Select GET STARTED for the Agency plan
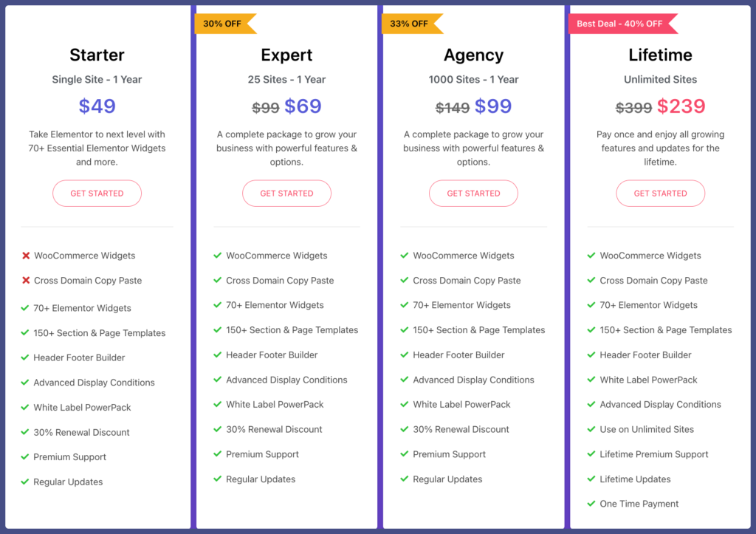The image size is (756, 534). pyautogui.click(x=473, y=194)
